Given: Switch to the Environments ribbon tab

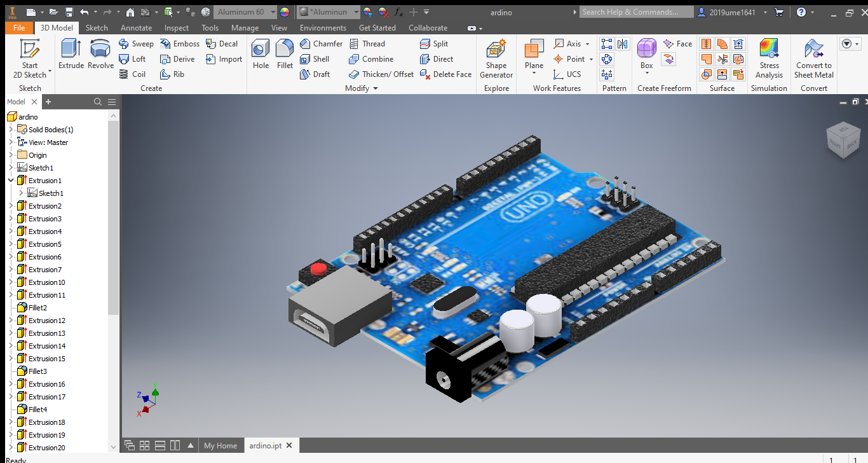Looking at the screenshot, I should 323,28.
